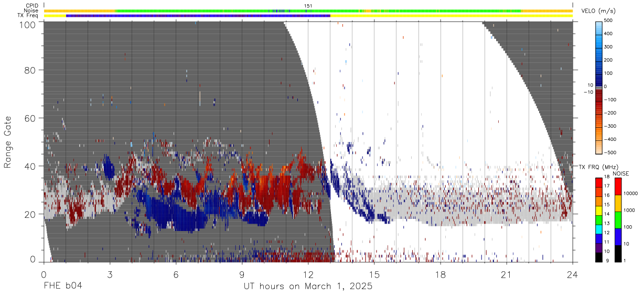Click the hour 21 tick on time axis
This screenshot has width=644, height=297.
507,274
